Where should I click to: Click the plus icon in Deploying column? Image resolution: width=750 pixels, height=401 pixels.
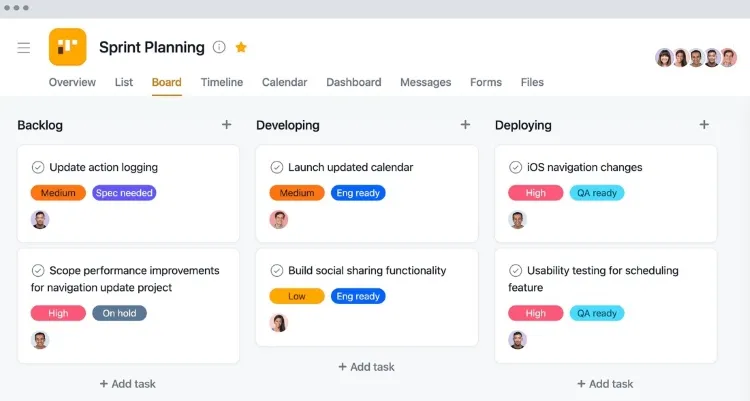[x=704, y=125]
